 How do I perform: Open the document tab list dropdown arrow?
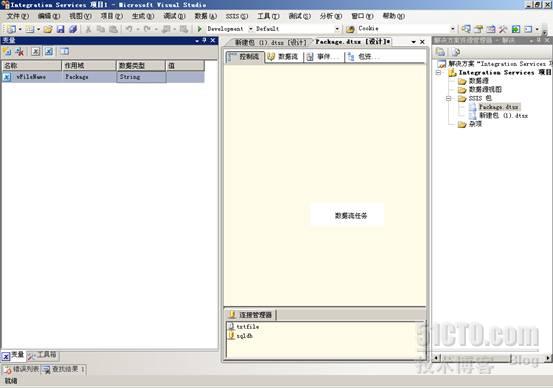pyautogui.click(x=413, y=42)
